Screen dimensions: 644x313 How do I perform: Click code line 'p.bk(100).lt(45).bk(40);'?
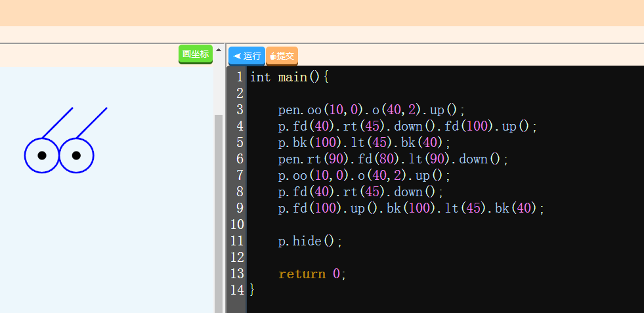pos(364,142)
